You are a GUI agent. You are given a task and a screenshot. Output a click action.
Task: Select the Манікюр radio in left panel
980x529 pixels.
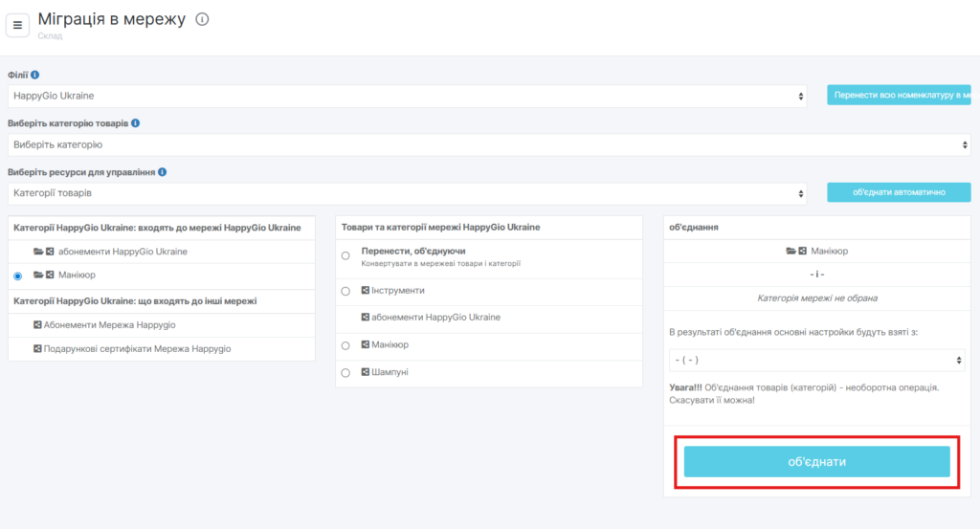pyautogui.click(x=18, y=276)
